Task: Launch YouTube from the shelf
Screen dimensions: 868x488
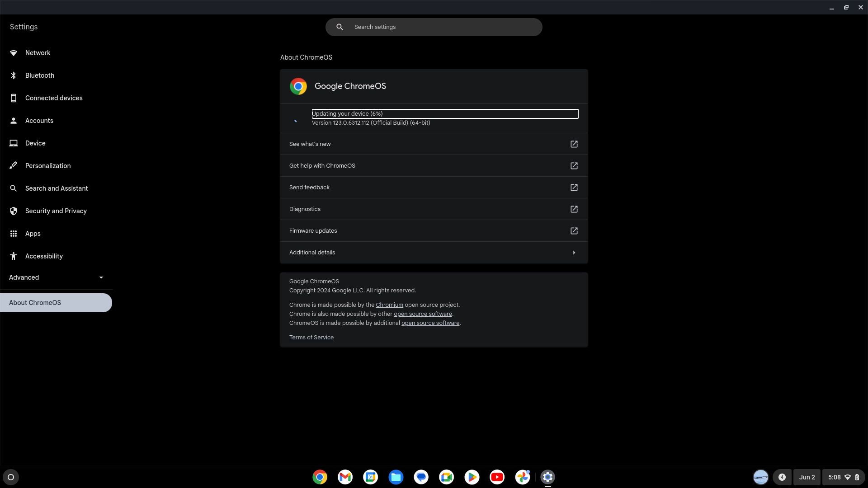Action: (x=497, y=477)
